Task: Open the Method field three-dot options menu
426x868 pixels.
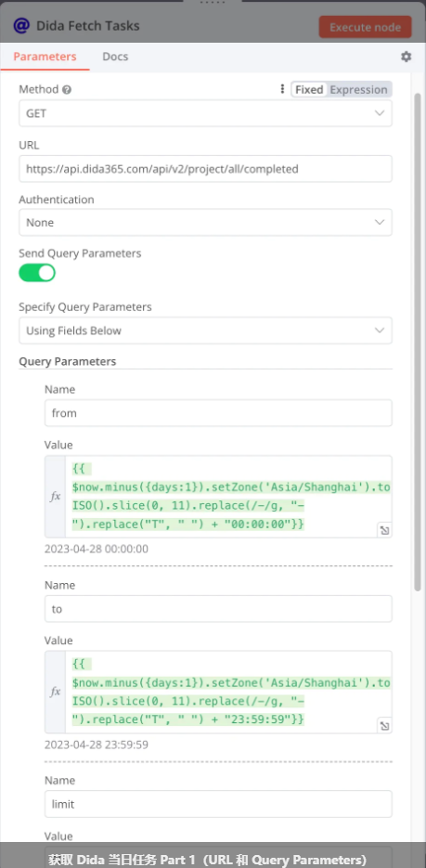Action: [x=282, y=89]
